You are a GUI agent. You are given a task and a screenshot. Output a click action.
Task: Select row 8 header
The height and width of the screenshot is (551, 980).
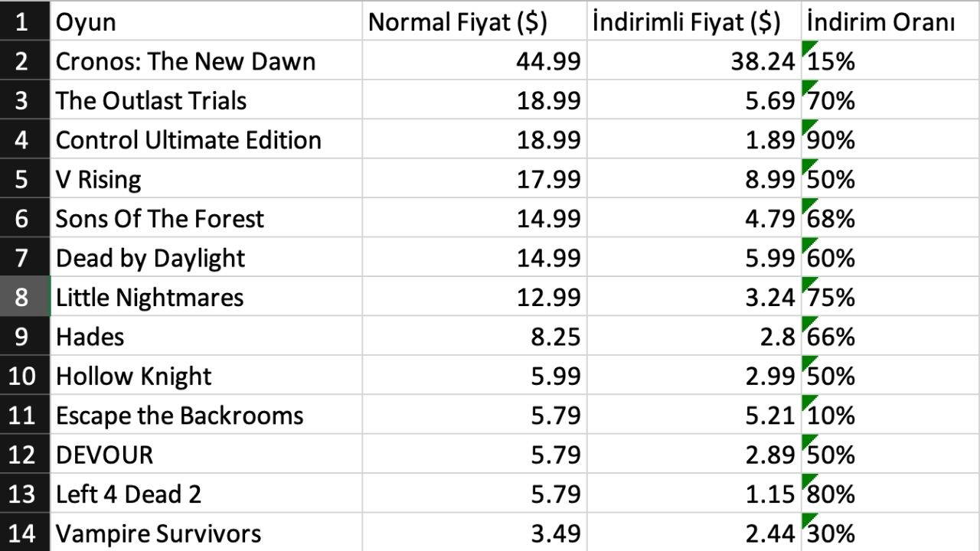[21, 297]
